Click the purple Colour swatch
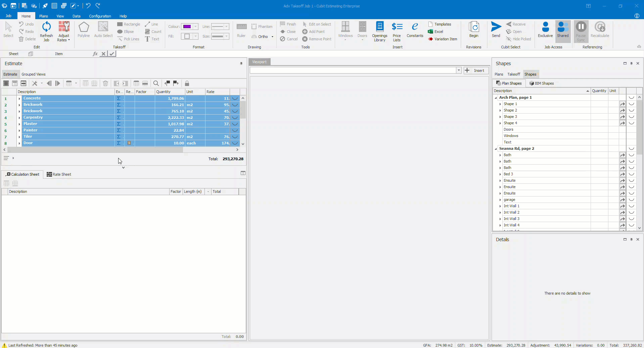The image size is (644, 348). [187, 27]
